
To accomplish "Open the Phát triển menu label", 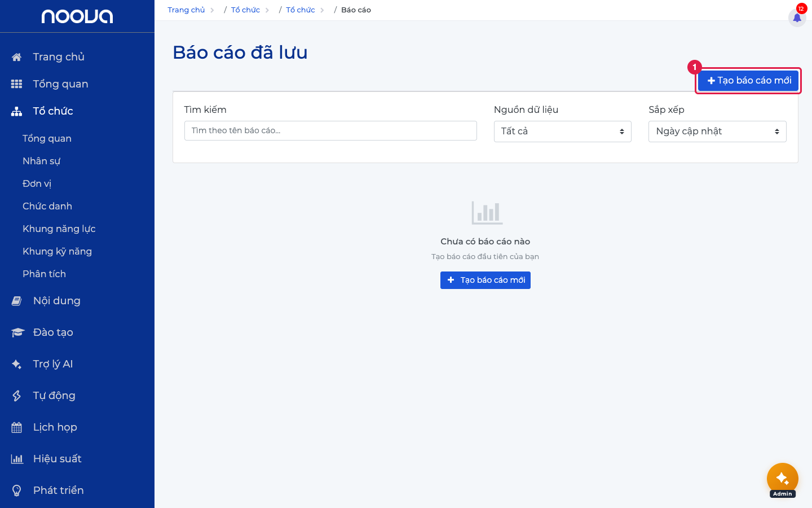I will tap(59, 491).
